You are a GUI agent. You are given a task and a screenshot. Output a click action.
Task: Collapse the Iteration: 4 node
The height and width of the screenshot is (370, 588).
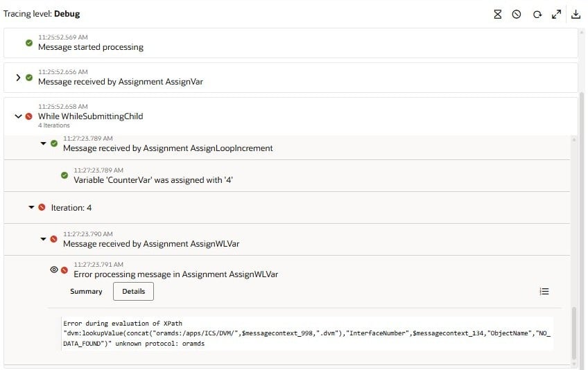click(x=31, y=207)
